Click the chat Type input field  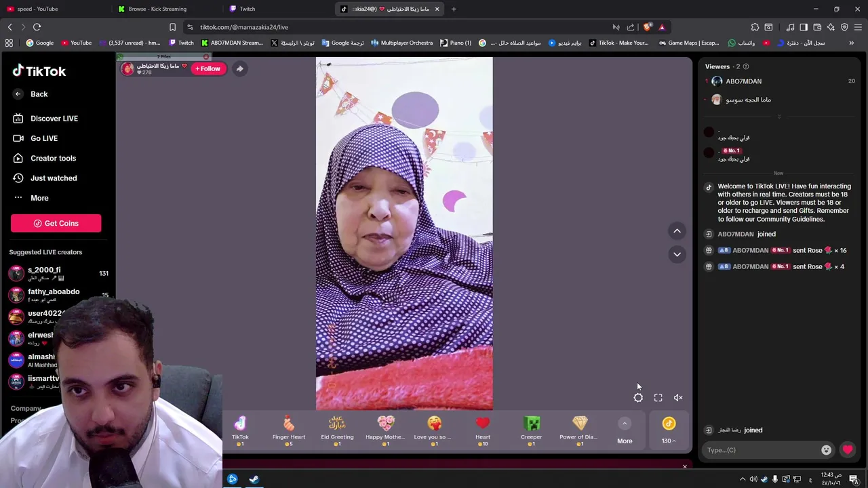click(x=761, y=450)
